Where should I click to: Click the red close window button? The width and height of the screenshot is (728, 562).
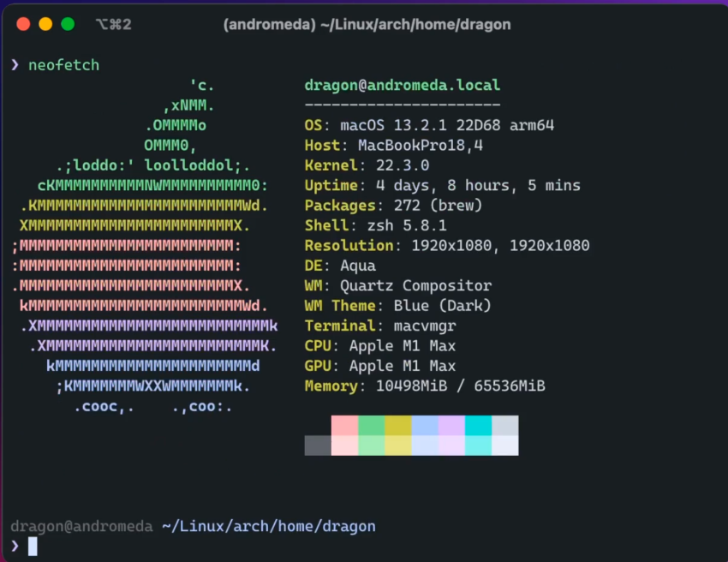(23, 25)
